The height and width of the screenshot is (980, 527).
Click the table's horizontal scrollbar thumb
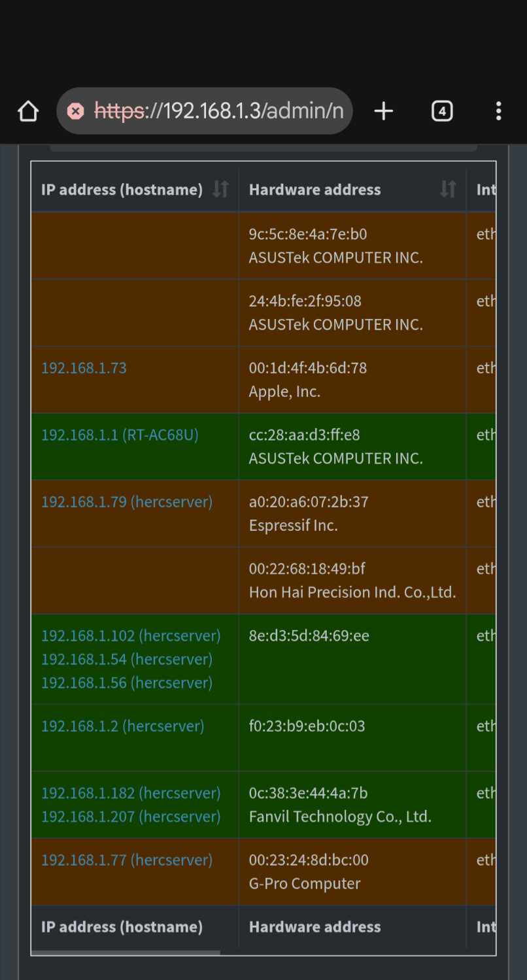tap(126, 953)
